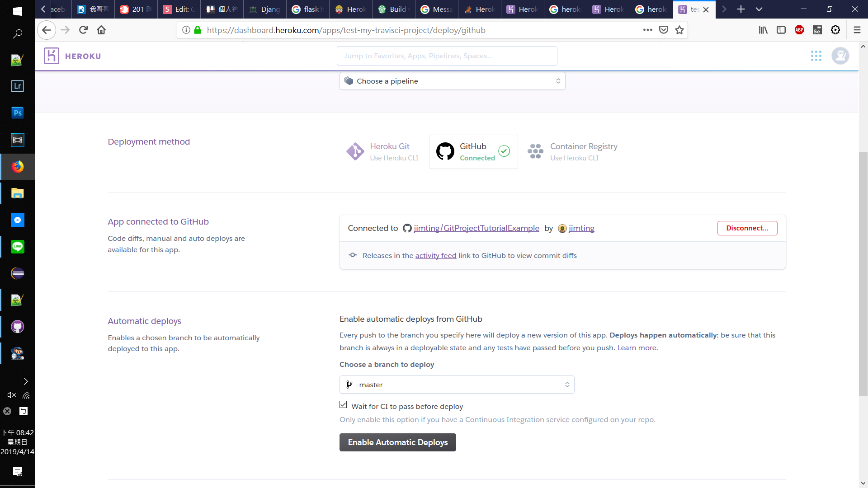
Task: Open Adblock Plus extension icon
Action: pos(799,30)
